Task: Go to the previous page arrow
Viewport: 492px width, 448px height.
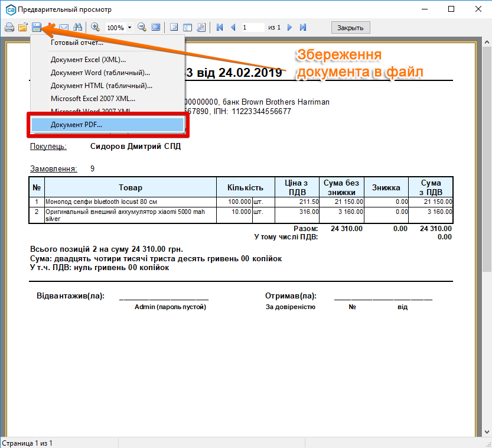Action: (233, 28)
